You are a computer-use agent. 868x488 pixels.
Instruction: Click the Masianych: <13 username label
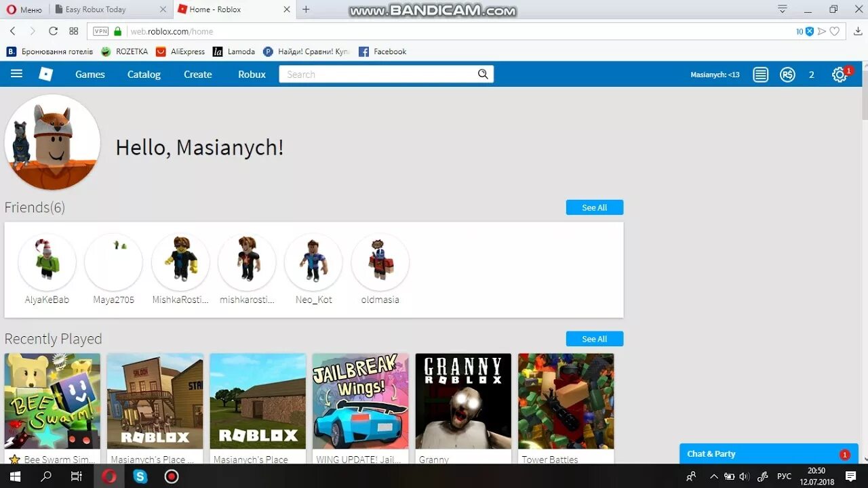click(x=715, y=75)
